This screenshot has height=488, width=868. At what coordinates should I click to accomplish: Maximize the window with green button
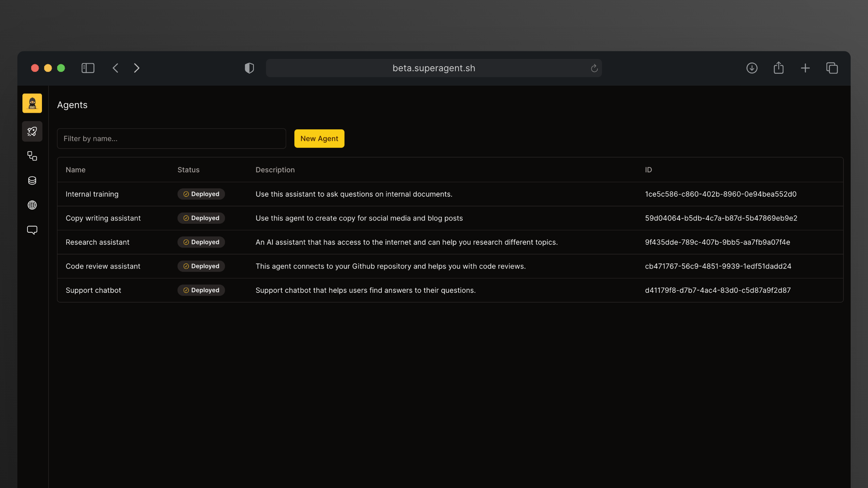[61, 68]
